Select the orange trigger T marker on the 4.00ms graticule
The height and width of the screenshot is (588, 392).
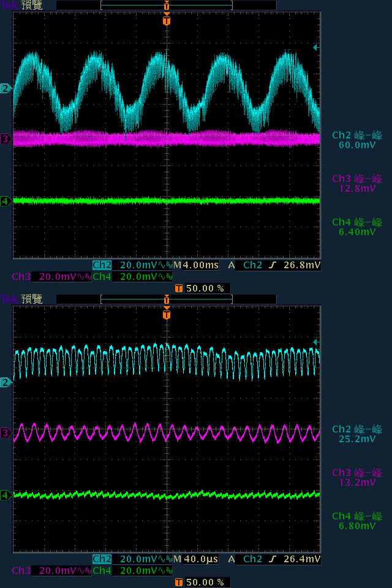167,20
